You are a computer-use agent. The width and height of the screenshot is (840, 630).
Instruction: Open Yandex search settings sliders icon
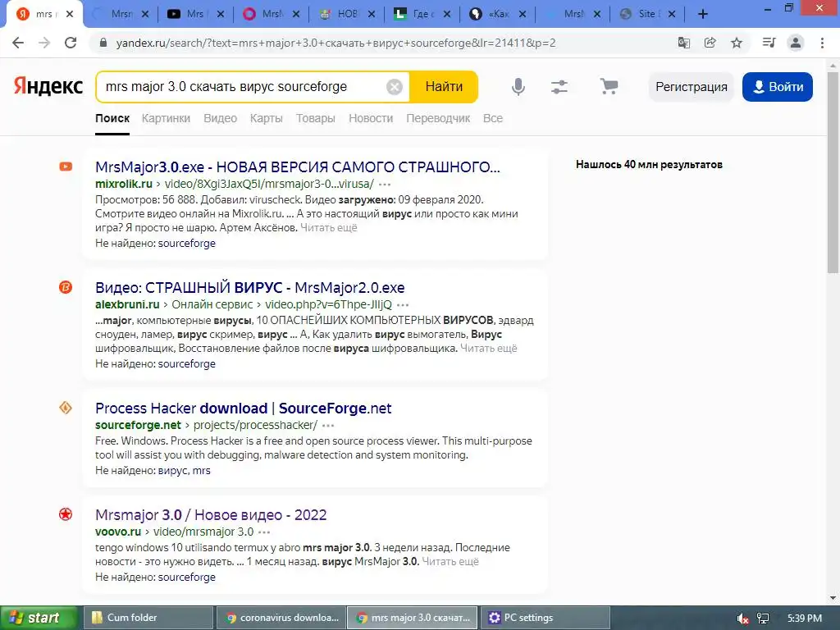[559, 87]
